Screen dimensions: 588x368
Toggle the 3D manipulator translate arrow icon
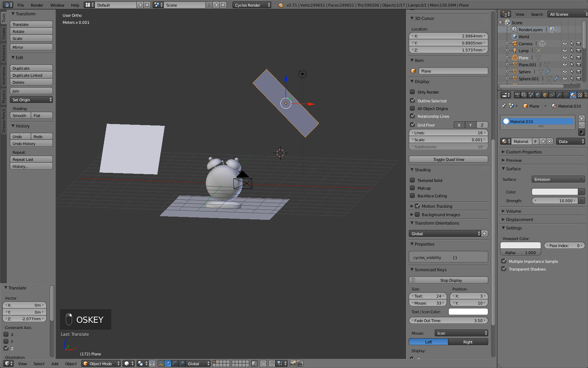pos(168,363)
